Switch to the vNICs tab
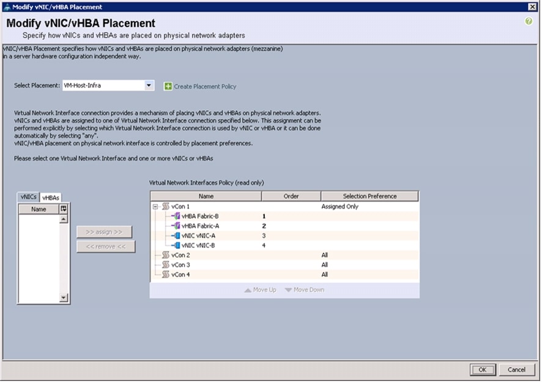Viewport: 542px width, 392px height. 28,197
